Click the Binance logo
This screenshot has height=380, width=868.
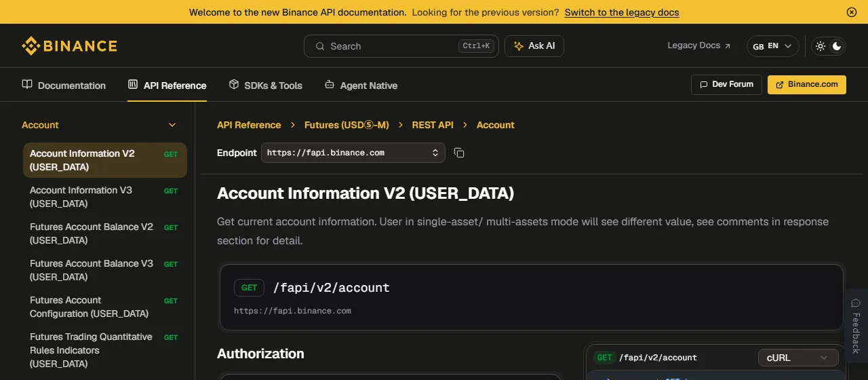pos(69,46)
